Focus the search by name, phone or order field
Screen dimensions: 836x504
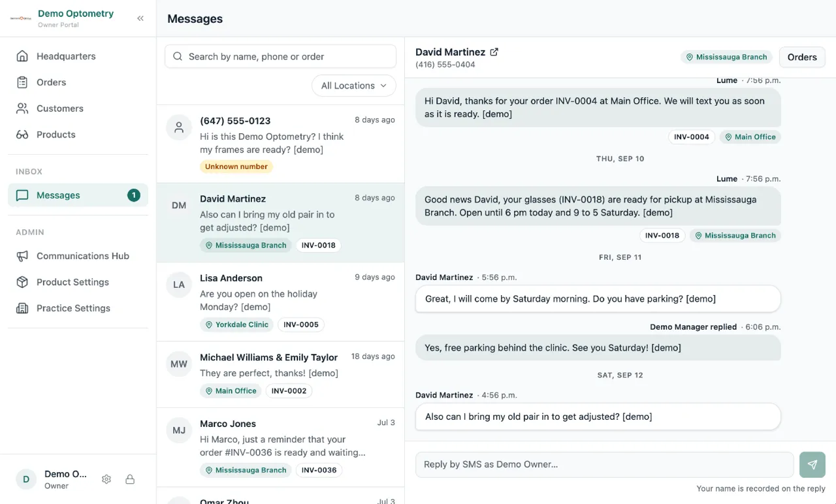coord(281,57)
